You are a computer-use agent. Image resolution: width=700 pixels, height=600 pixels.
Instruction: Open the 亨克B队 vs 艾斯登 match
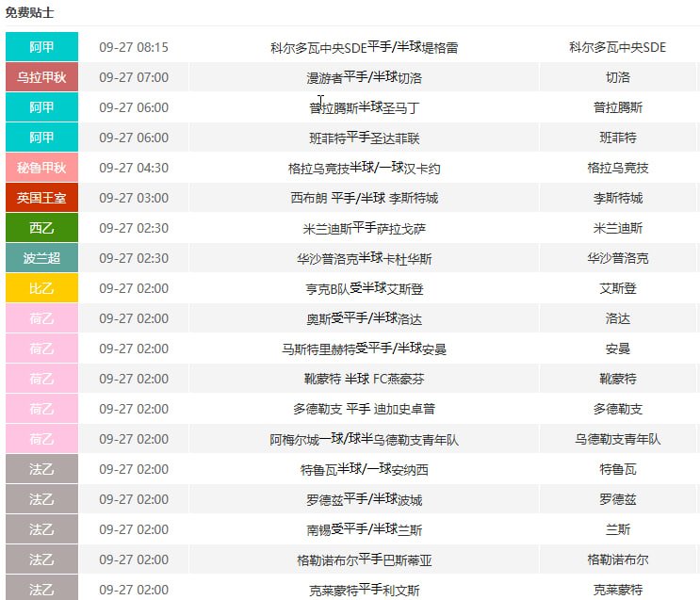(x=364, y=288)
